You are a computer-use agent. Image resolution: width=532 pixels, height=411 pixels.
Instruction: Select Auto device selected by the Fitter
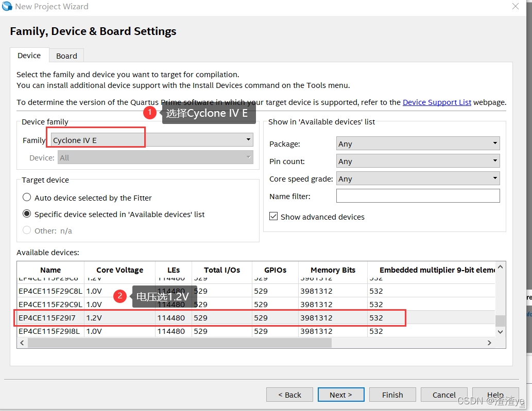click(27, 198)
